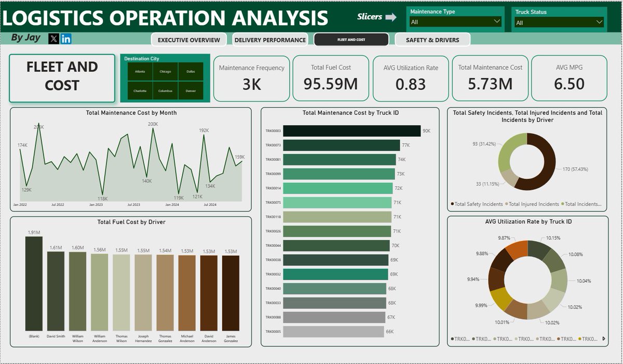Viewport: 623px width, 364px height.
Task: Select David Smith's fuel cost column
Action: tap(56, 291)
